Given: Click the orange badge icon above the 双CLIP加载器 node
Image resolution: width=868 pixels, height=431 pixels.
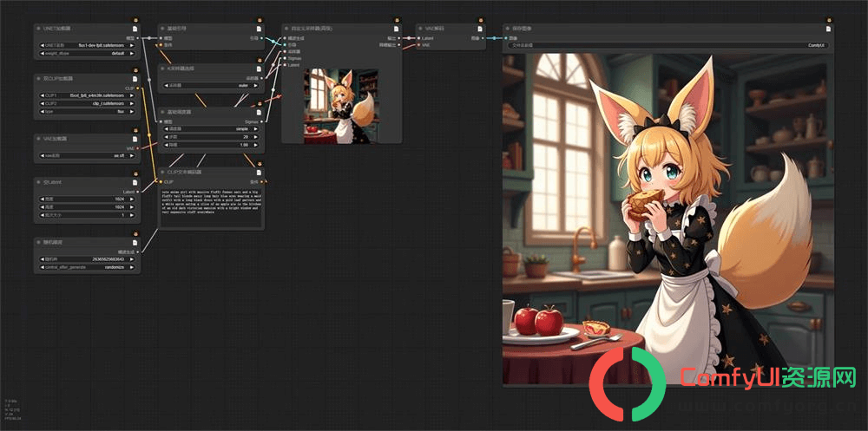Looking at the screenshot, I should [136, 70].
